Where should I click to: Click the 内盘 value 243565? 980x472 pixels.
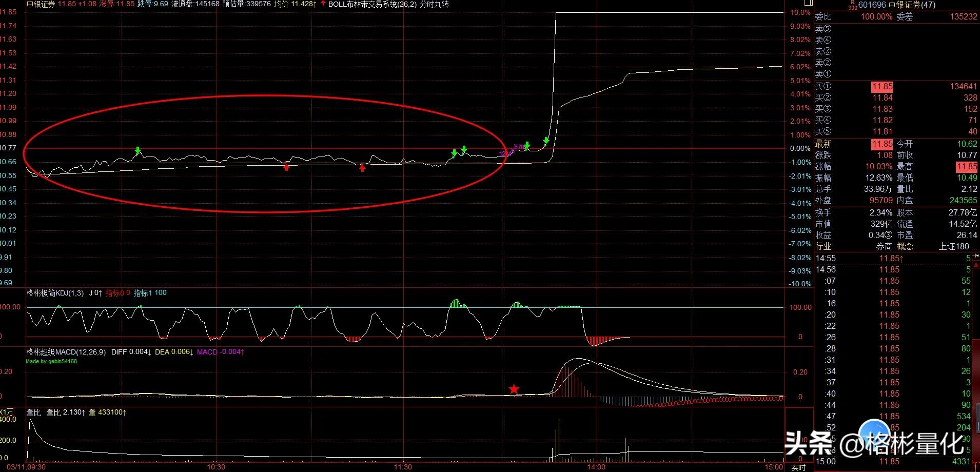click(x=964, y=200)
